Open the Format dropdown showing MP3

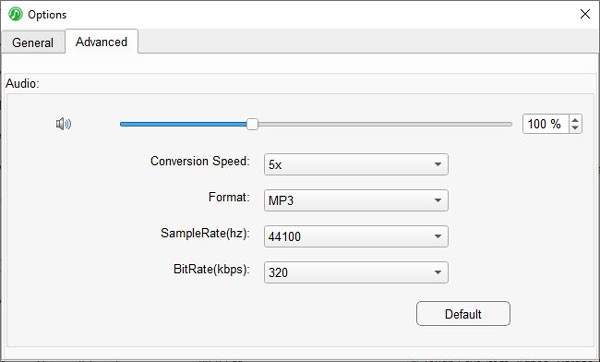click(x=356, y=201)
